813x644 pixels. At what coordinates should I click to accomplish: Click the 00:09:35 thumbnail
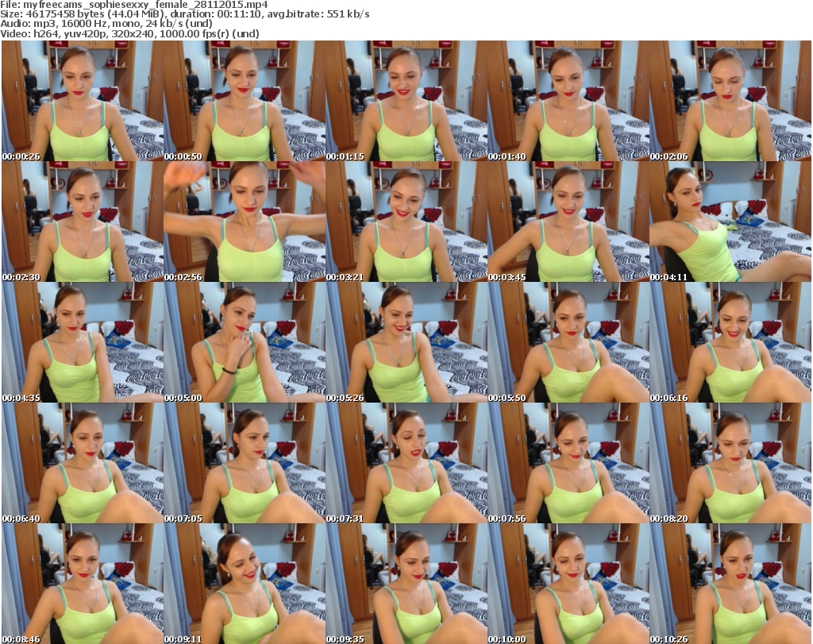point(406,584)
